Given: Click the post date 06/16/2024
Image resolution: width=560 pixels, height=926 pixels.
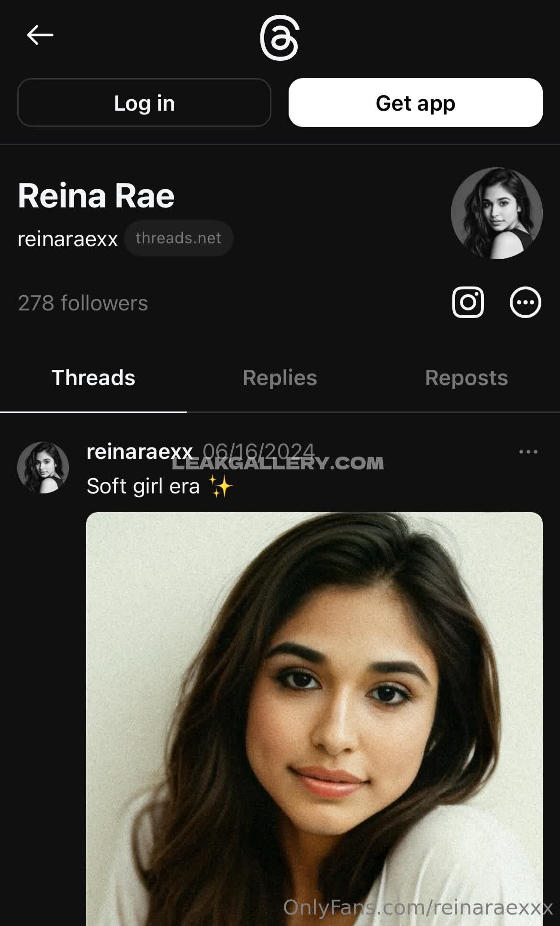Looking at the screenshot, I should pyautogui.click(x=258, y=451).
